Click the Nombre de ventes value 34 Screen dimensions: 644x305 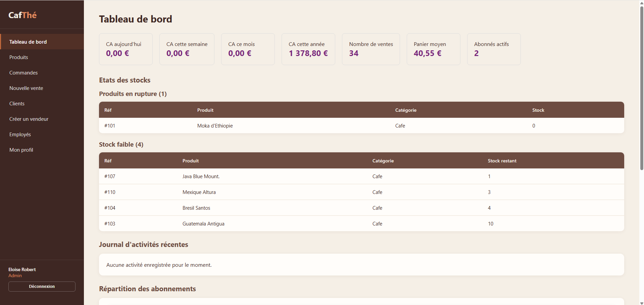pyautogui.click(x=354, y=53)
